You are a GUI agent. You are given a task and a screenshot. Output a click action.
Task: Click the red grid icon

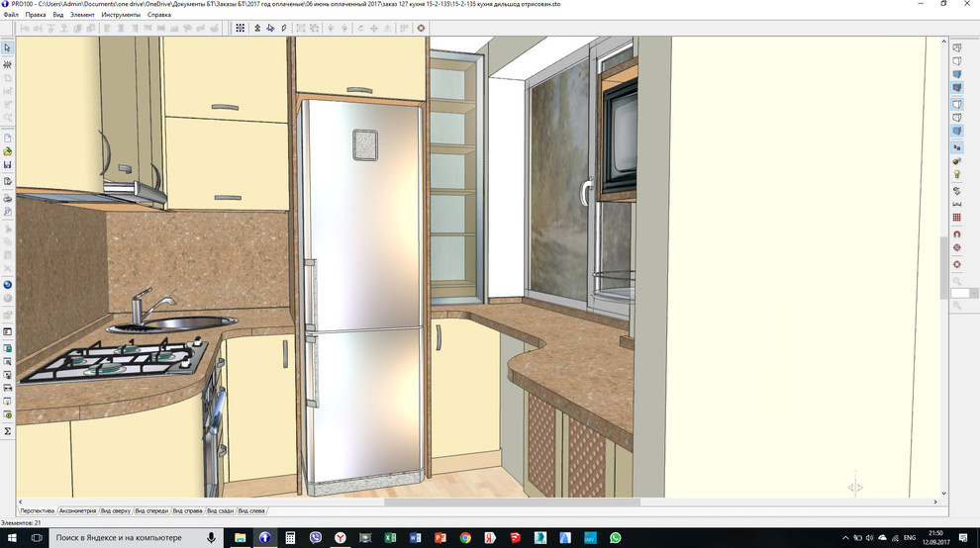[x=957, y=218]
